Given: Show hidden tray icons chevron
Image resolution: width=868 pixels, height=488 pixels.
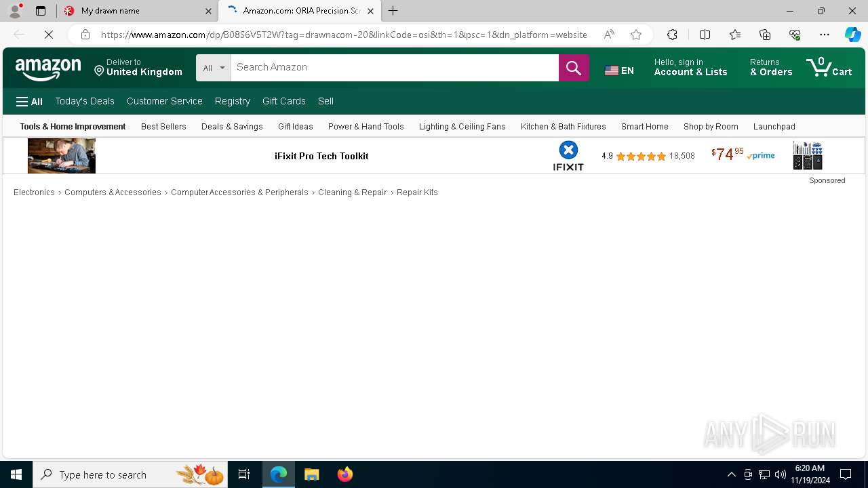Looking at the screenshot, I should pos(731,474).
